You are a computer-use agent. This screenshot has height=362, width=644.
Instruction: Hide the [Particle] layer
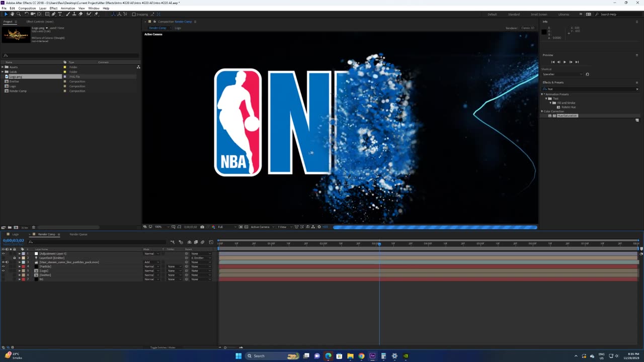(x=3, y=266)
